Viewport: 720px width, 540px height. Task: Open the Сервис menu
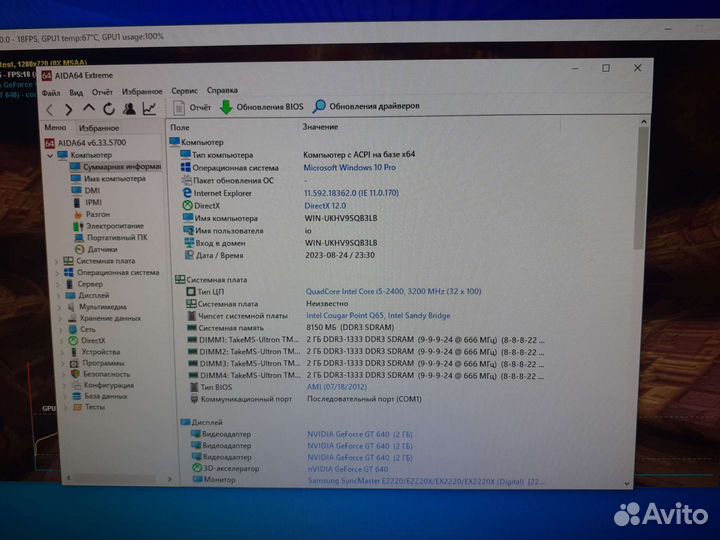(x=185, y=90)
